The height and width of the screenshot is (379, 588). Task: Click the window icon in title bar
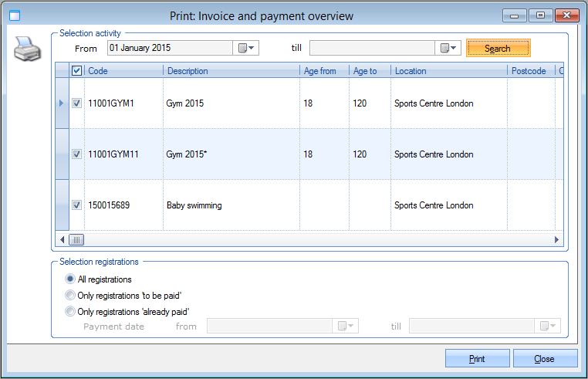tap(12, 15)
